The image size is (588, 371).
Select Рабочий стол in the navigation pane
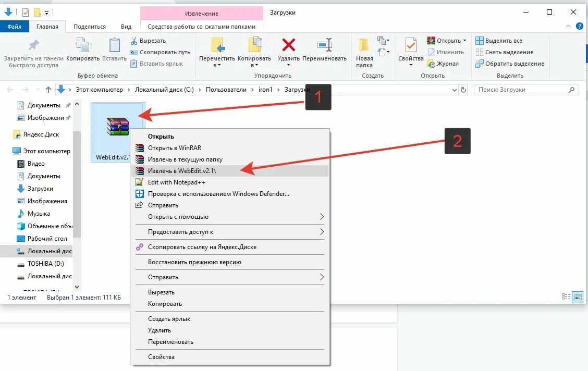click(x=42, y=239)
